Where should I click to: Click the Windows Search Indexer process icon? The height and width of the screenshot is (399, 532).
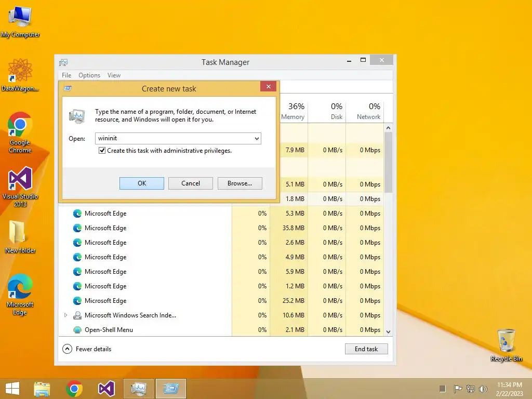click(77, 315)
